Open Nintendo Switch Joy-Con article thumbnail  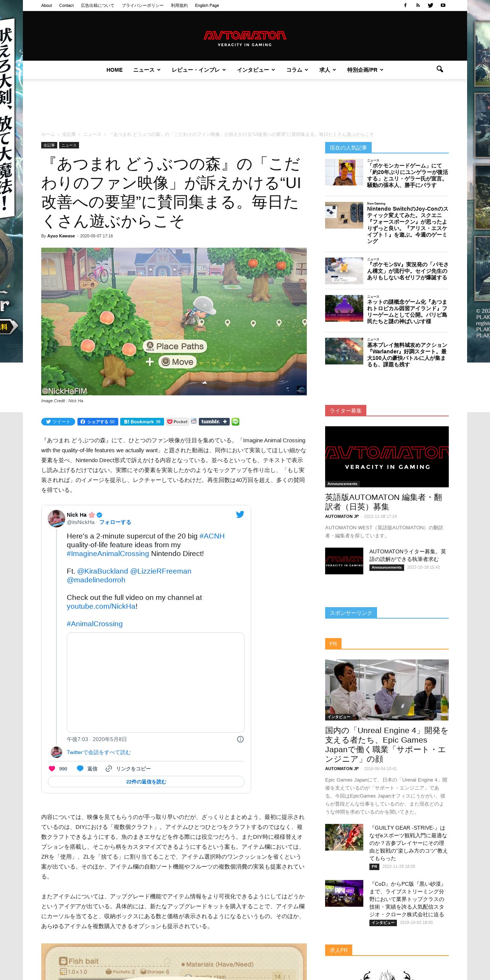coord(344,215)
